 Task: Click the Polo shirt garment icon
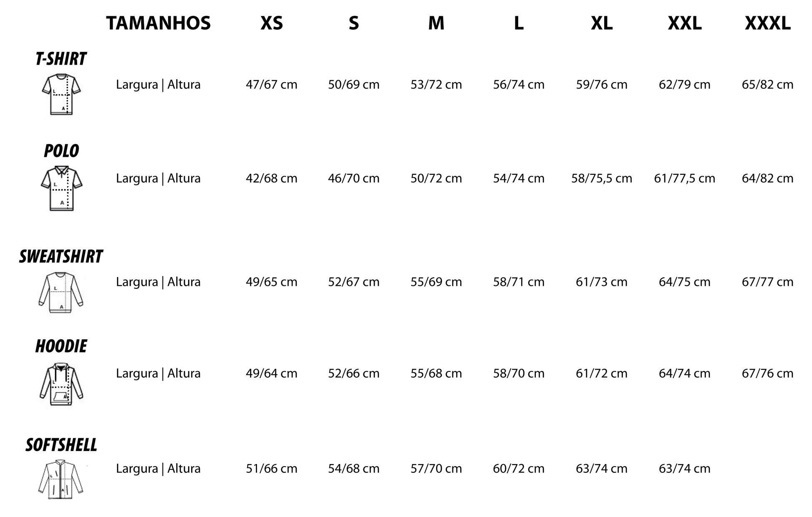pos(61,188)
